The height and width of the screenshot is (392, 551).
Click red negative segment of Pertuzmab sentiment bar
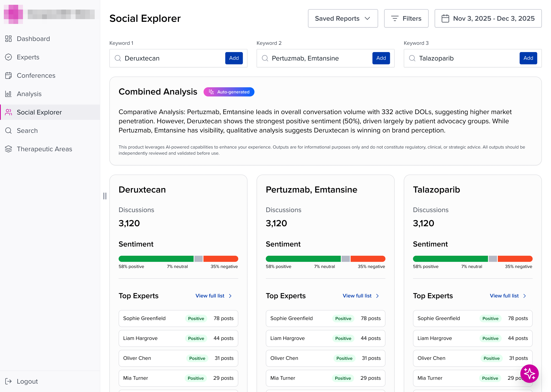(368, 259)
